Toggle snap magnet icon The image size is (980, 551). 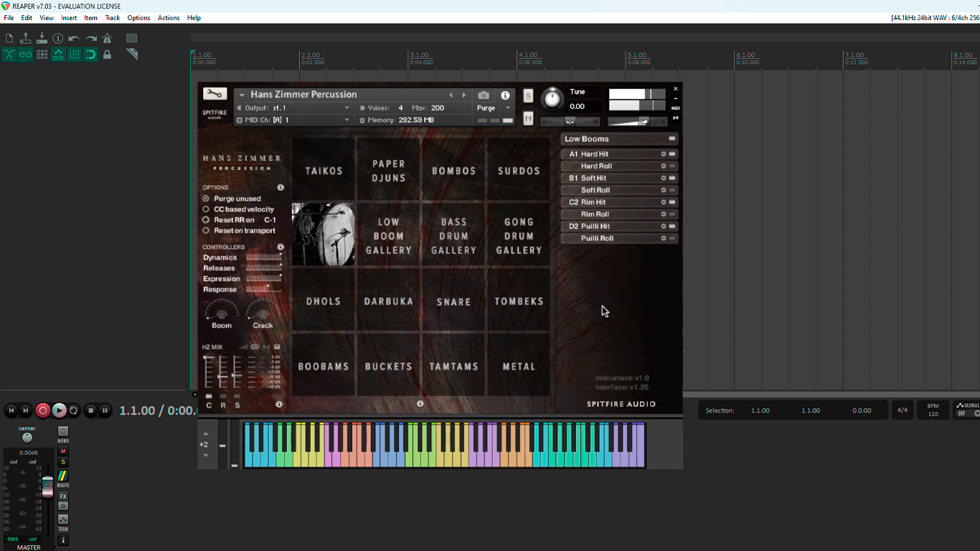coord(91,55)
